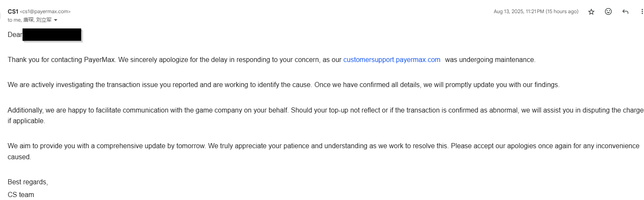Viewport: 644px width, 200px height.
Task: Open the three-dot More options menu
Action: point(642,12)
